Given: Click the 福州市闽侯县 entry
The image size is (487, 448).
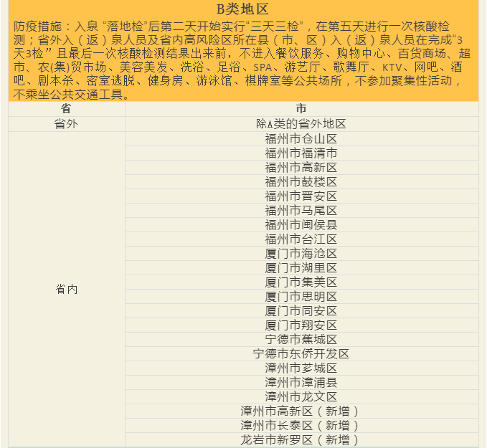Looking at the screenshot, I should (301, 224).
